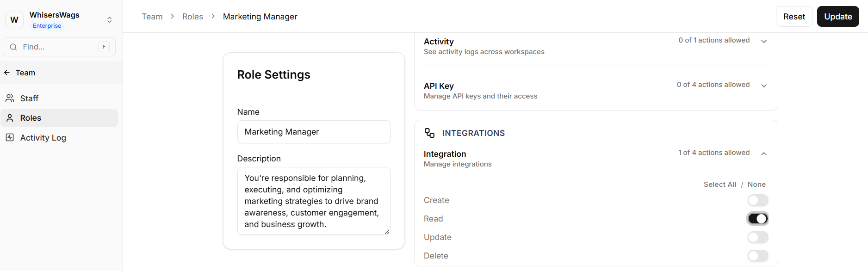Expand the API Key permissions chevron

[764, 86]
